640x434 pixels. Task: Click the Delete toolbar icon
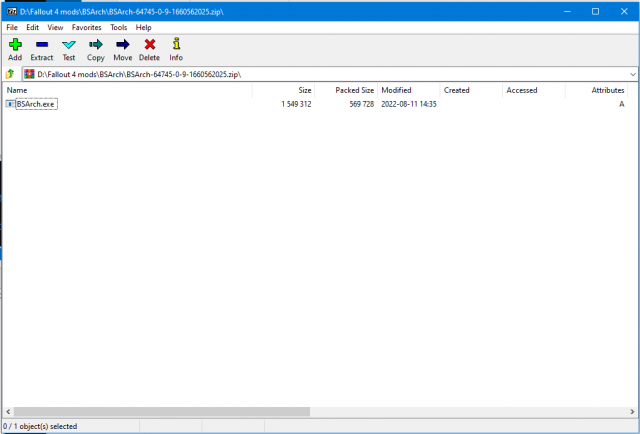pyautogui.click(x=150, y=49)
